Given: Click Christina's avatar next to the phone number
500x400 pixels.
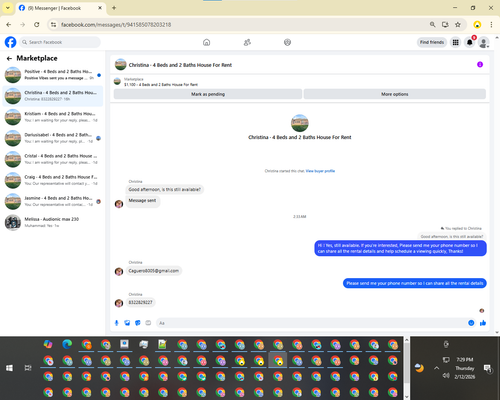Looking at the screenshot, I should tap(119, 303).
